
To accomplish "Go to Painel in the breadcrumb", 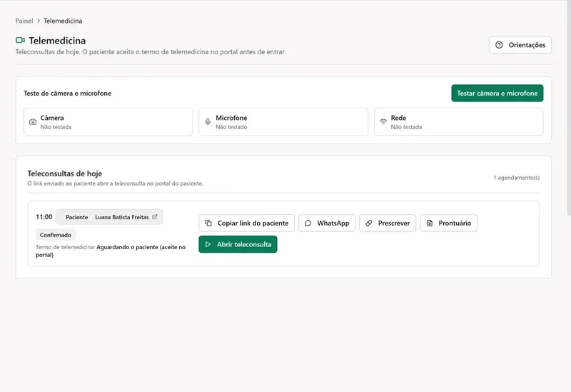I will coord(24,21).
